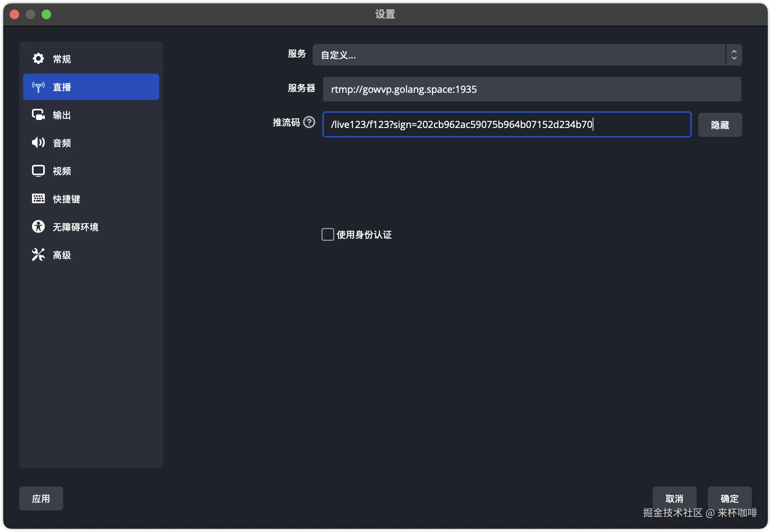The height and width of the screenshot is (532, 771).
Task: Toggle stream key visibility with 隐藏 button
Action: pos(720,125)
